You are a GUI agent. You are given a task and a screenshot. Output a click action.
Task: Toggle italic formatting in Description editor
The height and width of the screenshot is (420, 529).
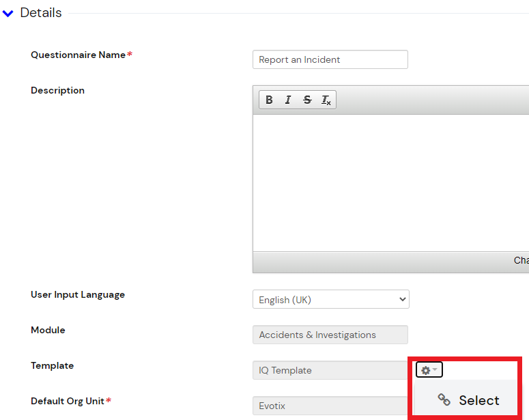288,100
